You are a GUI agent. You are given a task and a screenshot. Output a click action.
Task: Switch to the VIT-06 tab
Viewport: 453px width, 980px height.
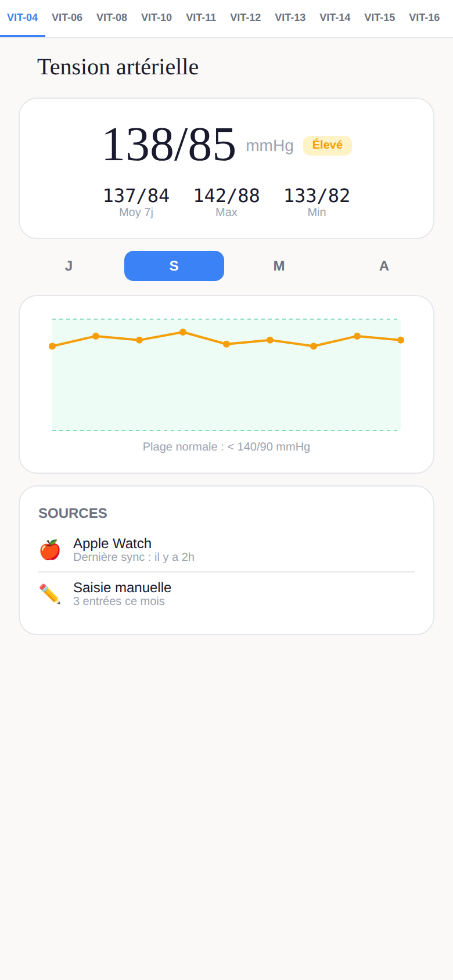67,18
